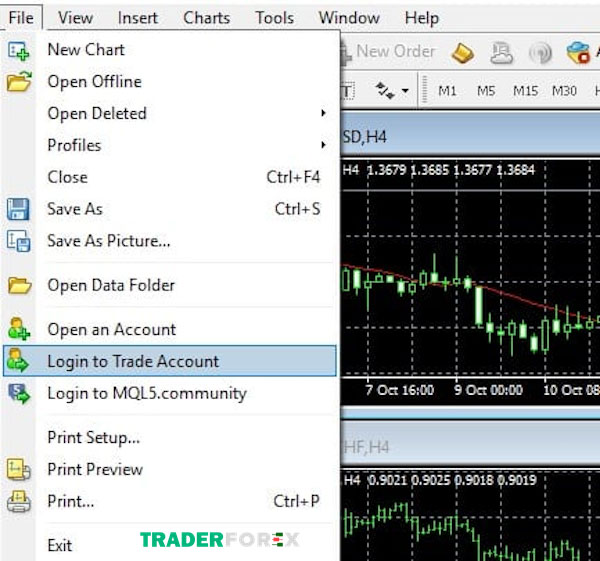Open the Window menu
The image size is (600, 561).
pyautogui.click(x=349, y=18)
